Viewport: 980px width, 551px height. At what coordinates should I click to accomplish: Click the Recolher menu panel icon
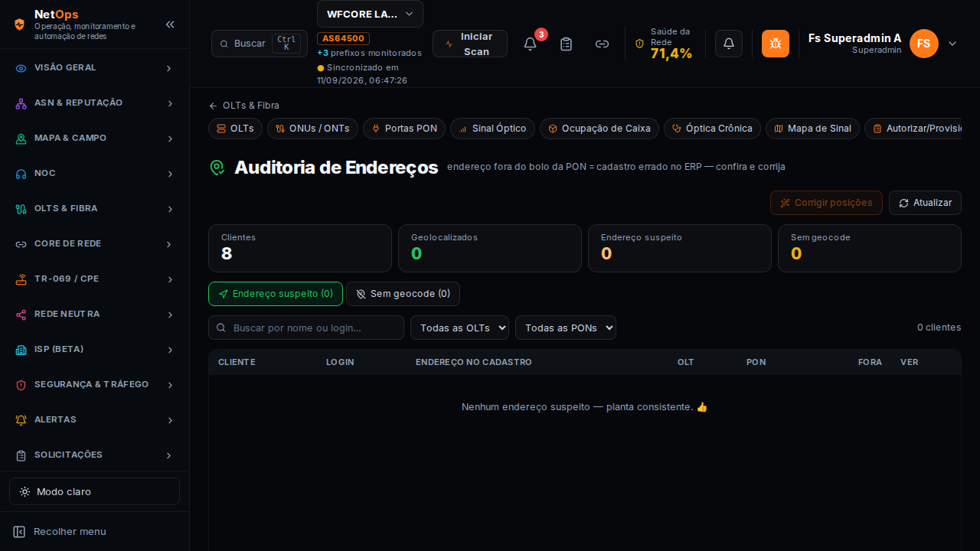19,532
